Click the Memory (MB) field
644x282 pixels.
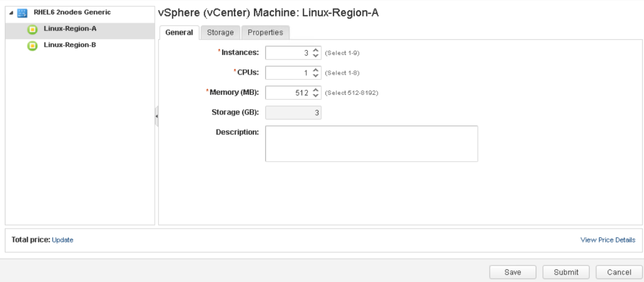pyautogui.click(x=288, y=92)
